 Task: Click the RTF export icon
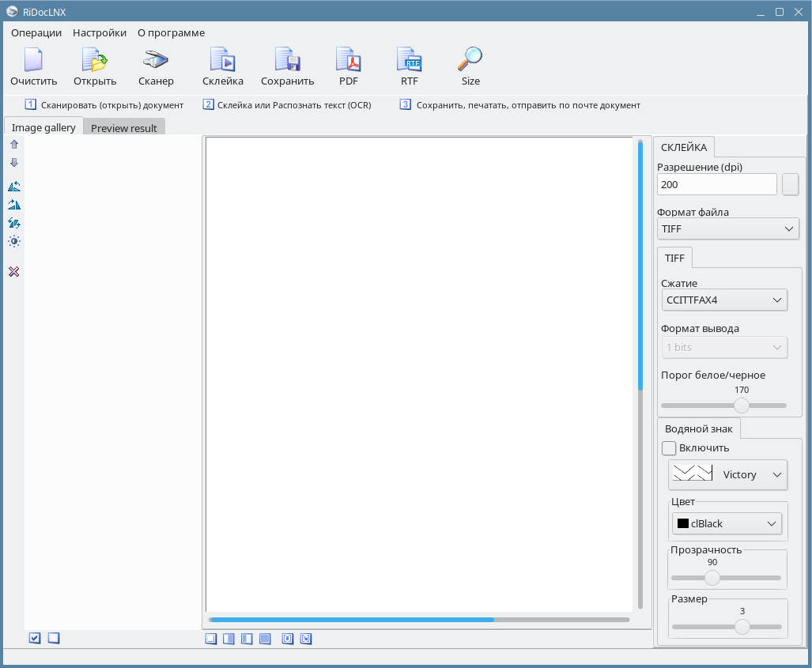(x=410, y=66)
